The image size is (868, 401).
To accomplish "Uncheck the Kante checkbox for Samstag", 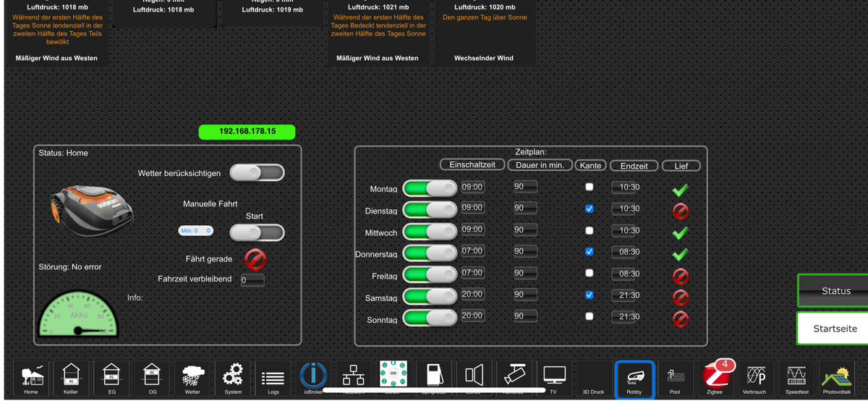I will pos(590,295).
